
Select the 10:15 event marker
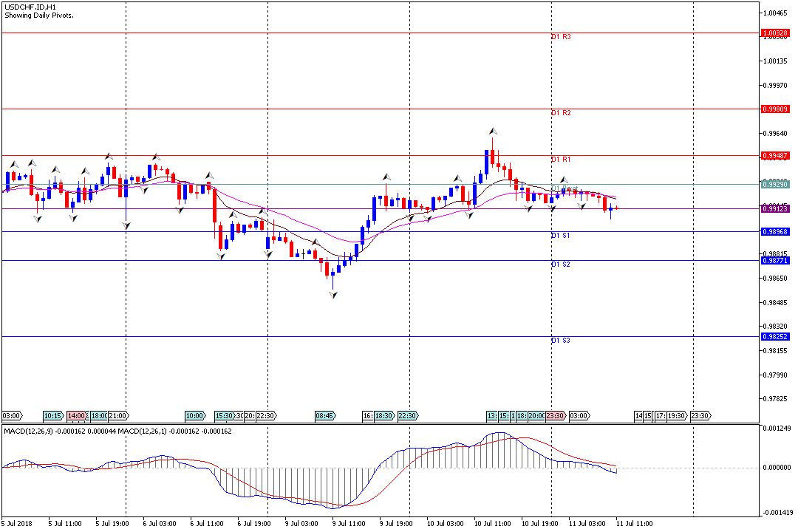[x=53, y=416]
